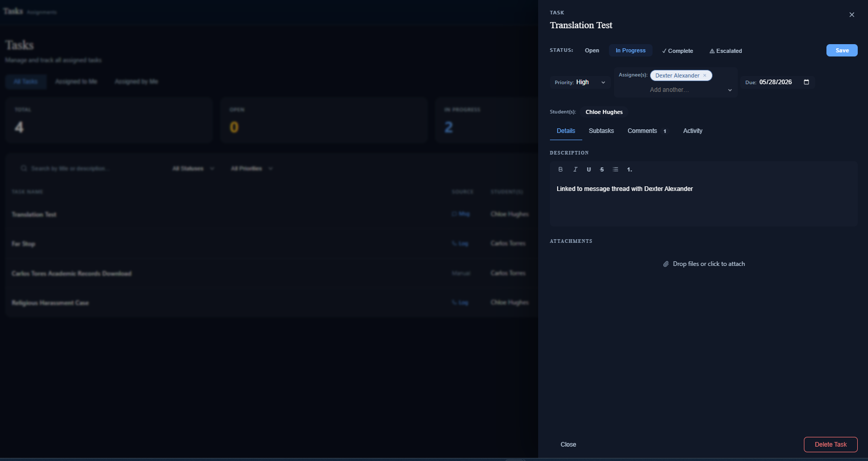Set status to In Progress
This screenshot has width=868, height=461.
pos(630,50)
